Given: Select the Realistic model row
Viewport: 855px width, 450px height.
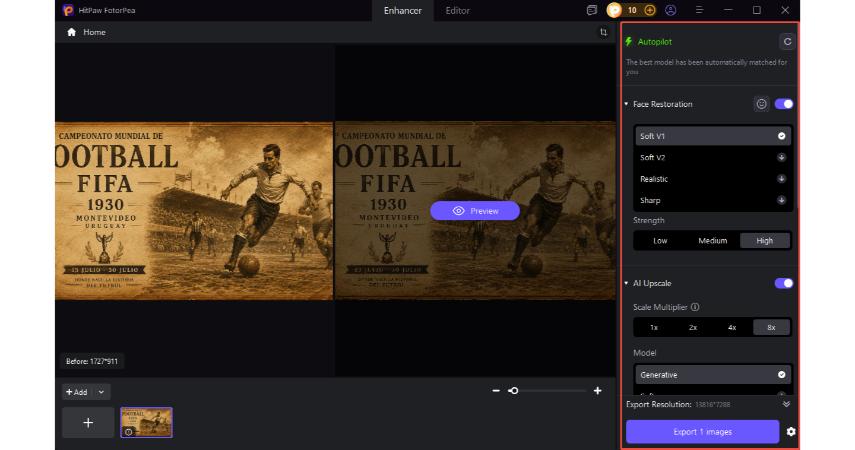Looking at the screenshot, I should pyautogui.click(x=713, y=178).
